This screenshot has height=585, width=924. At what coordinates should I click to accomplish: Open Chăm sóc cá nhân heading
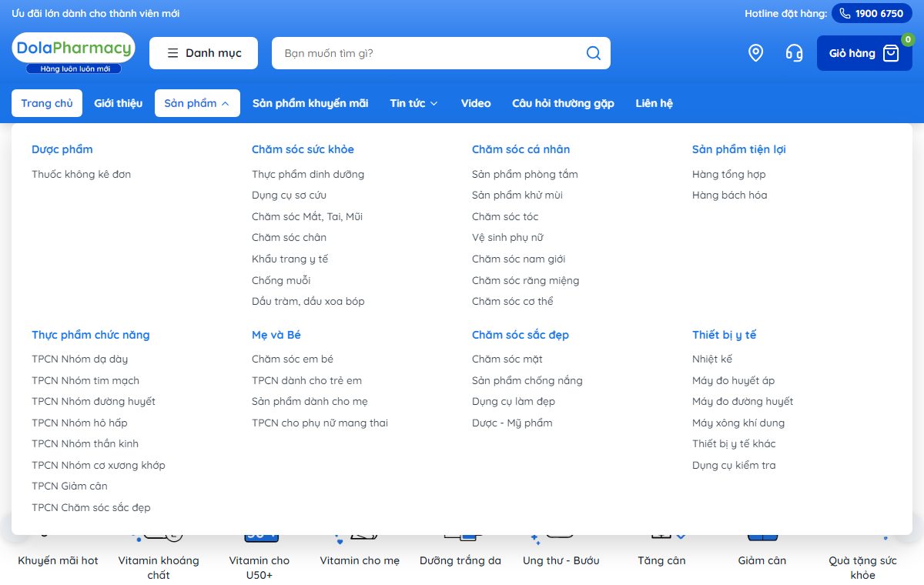click(521, 149)
